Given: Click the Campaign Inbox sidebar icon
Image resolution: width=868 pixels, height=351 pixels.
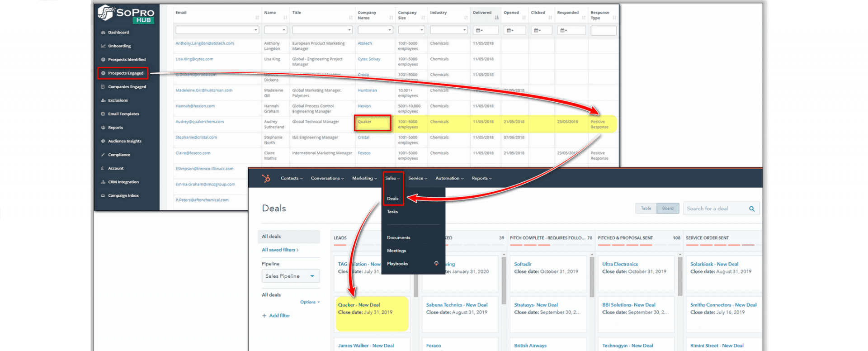Looking at the screenshot, I should (103, 196).
